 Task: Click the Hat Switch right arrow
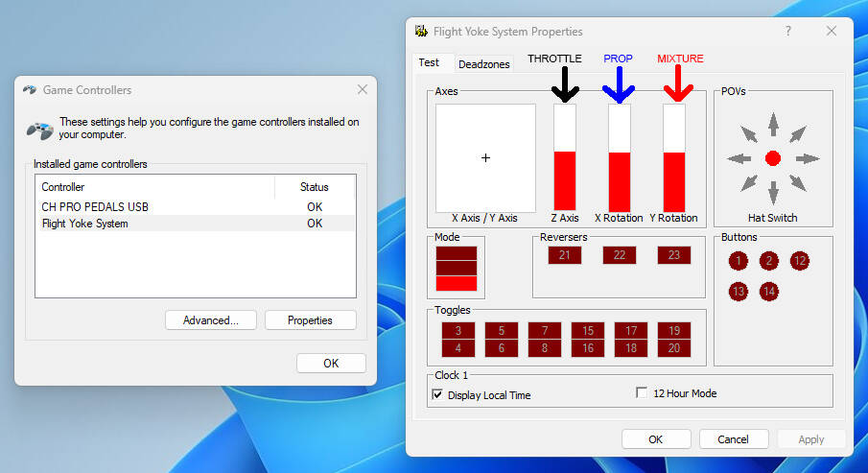pos(808,158)
